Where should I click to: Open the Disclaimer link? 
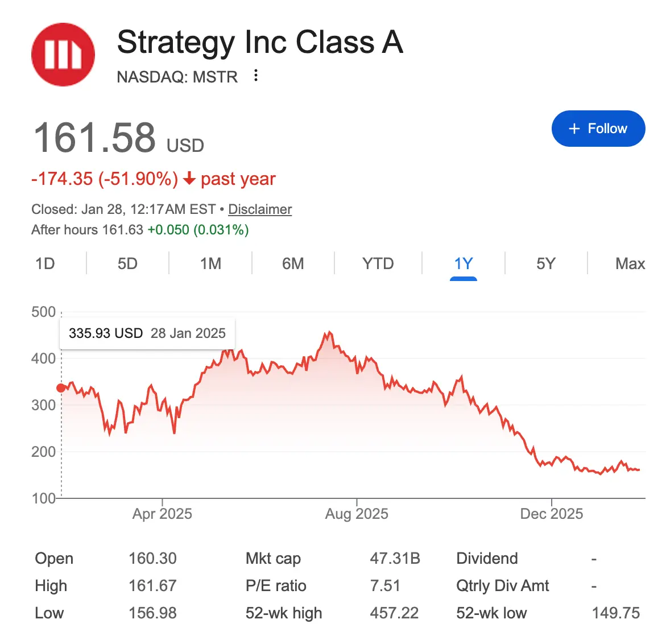(x=260, y=209)
